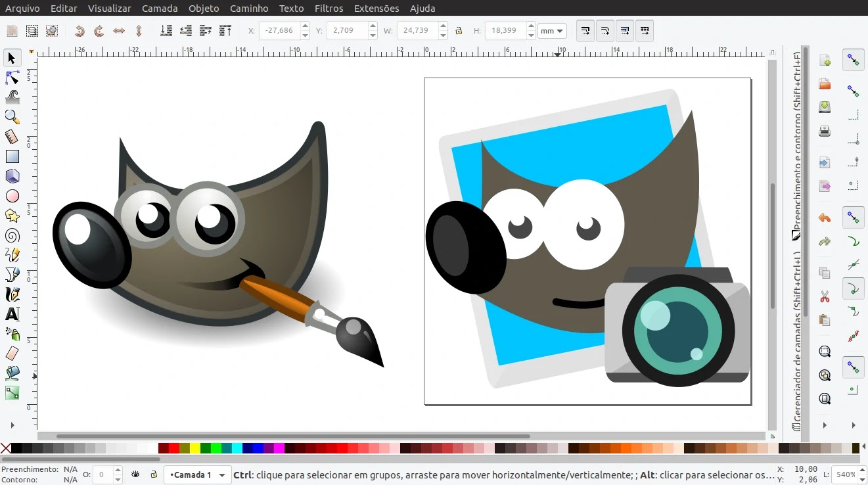
Task: Raise selection to top
Action: point(225,31)
